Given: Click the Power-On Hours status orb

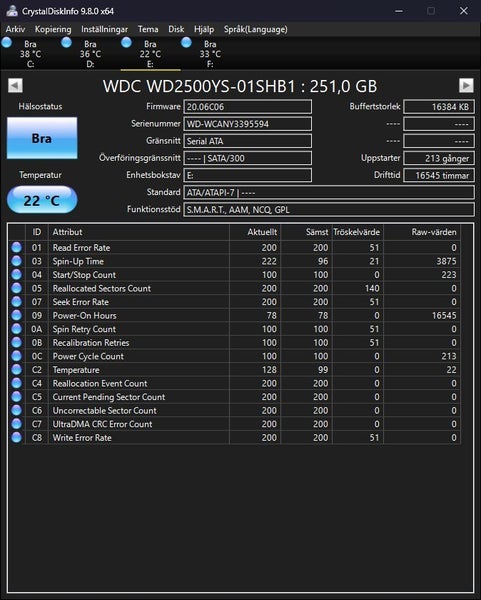Looking at the screenshot, I should [16, 315].
